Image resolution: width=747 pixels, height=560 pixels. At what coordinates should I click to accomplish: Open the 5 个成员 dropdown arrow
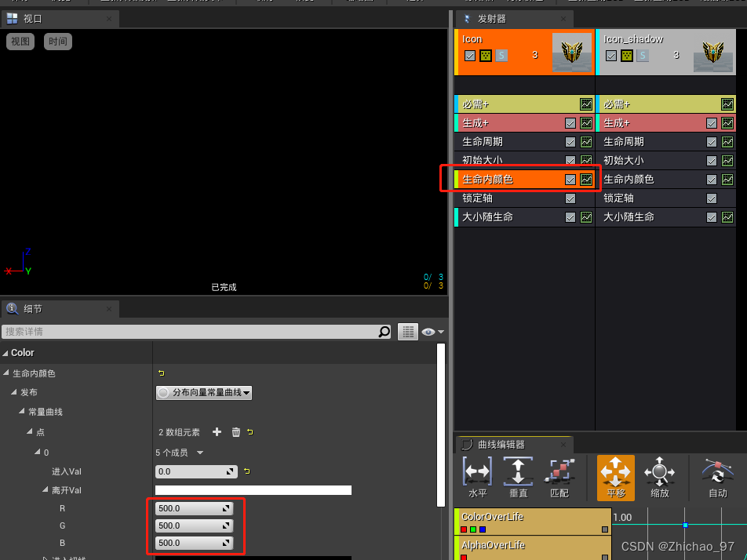click(200, 453)
